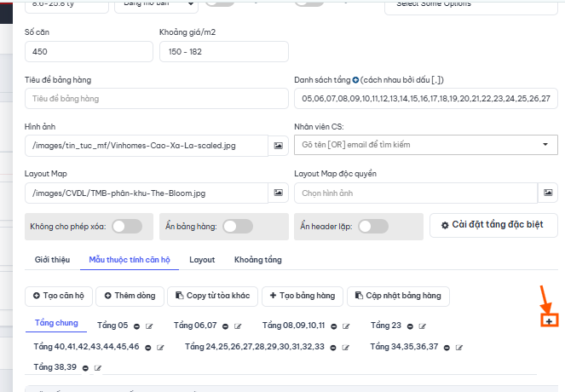This screenshot has width=565, height=392.
Task: Open image picker for Layout Map field
Action: click(x=278, y=193)
